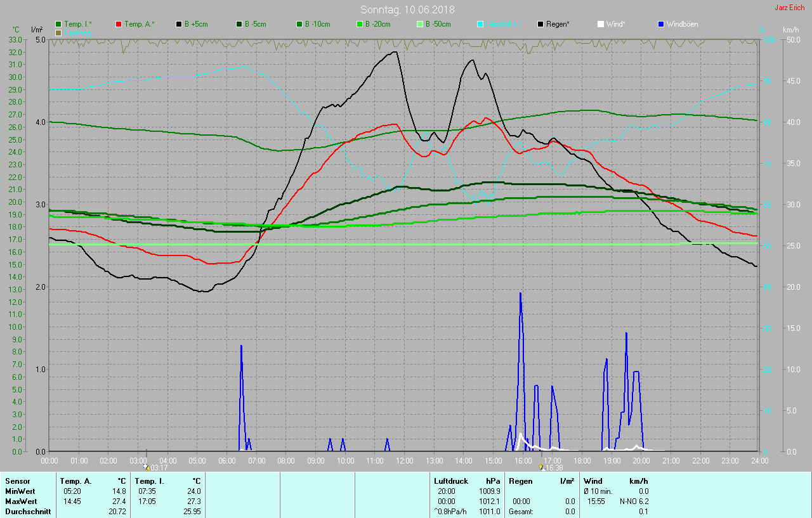Click the chart title 'Sonntag, 10.06.2018'
The image size is (812, 518).
[x=407, y=10]
